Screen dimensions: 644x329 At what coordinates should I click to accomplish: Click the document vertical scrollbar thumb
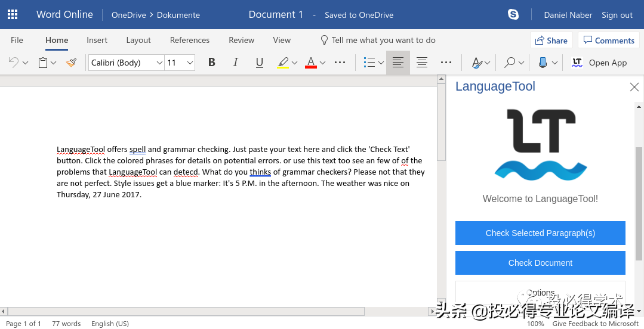pyautogui.click(x=441, y=122)
